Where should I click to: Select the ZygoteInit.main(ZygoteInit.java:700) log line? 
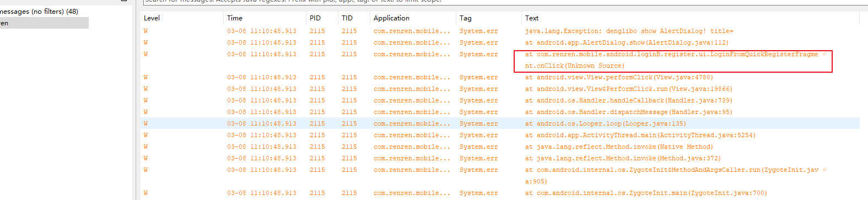(501, 193)
